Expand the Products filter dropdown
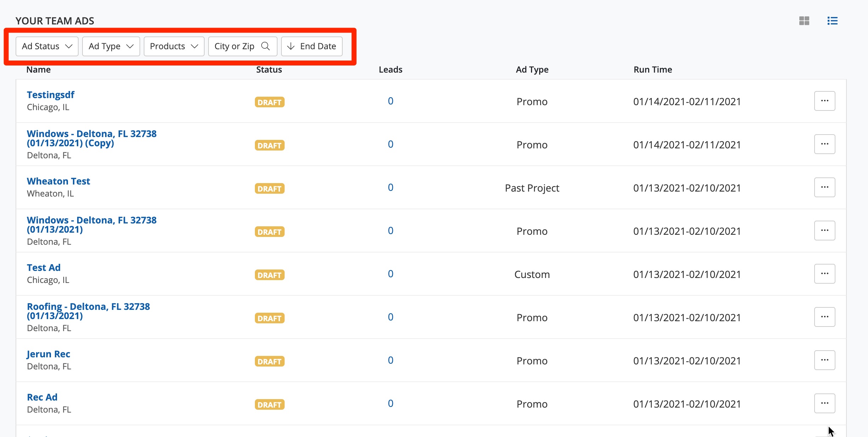This screenshot has height=437, width=868. click(x=174, y=46)
